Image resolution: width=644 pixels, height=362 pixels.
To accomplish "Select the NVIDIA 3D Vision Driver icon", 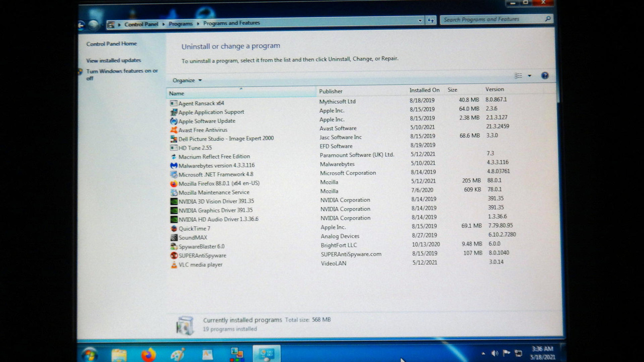I will point(174,202).
